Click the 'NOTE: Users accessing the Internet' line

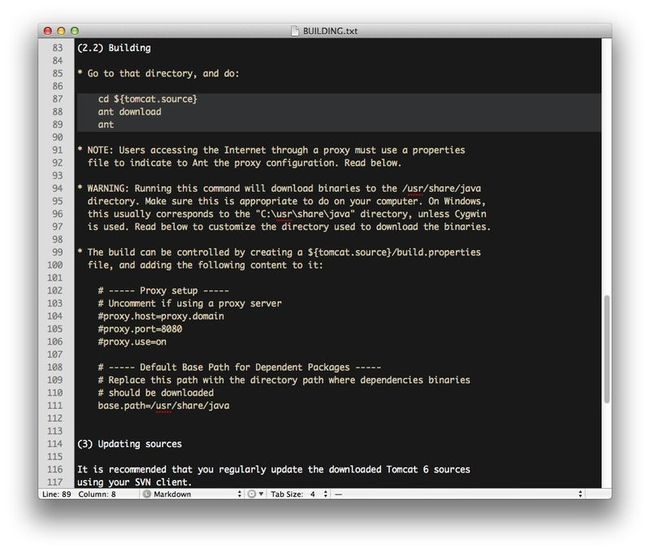pos(272,150)
